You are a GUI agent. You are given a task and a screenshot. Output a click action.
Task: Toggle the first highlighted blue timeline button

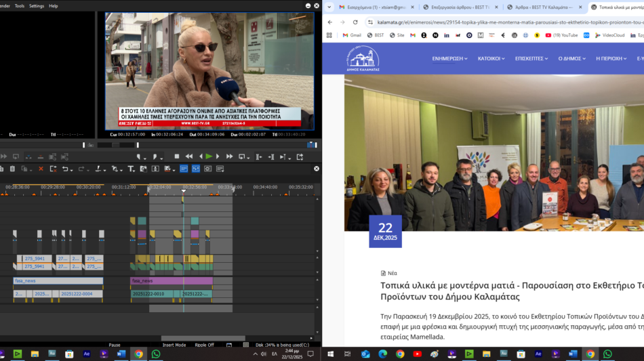coord(184,169)
